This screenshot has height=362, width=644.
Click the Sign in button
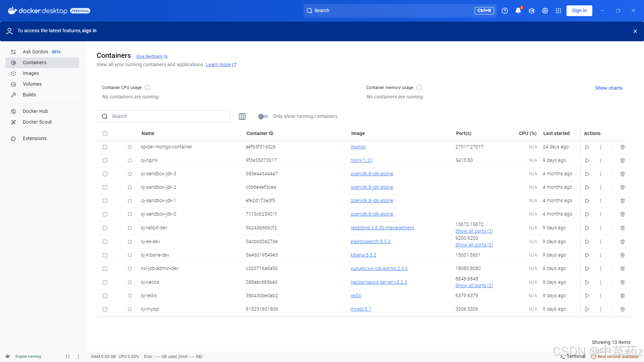(579, 11)
